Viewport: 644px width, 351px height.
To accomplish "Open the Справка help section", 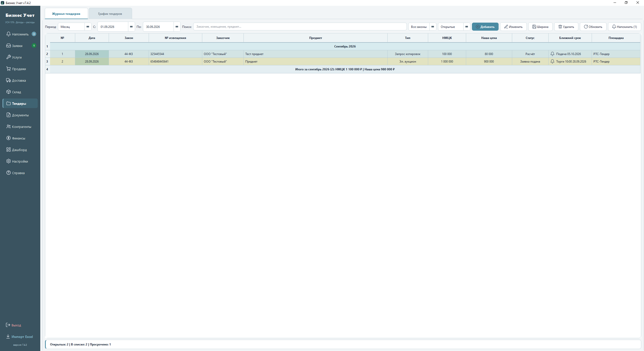I will [x=20, y=173].
